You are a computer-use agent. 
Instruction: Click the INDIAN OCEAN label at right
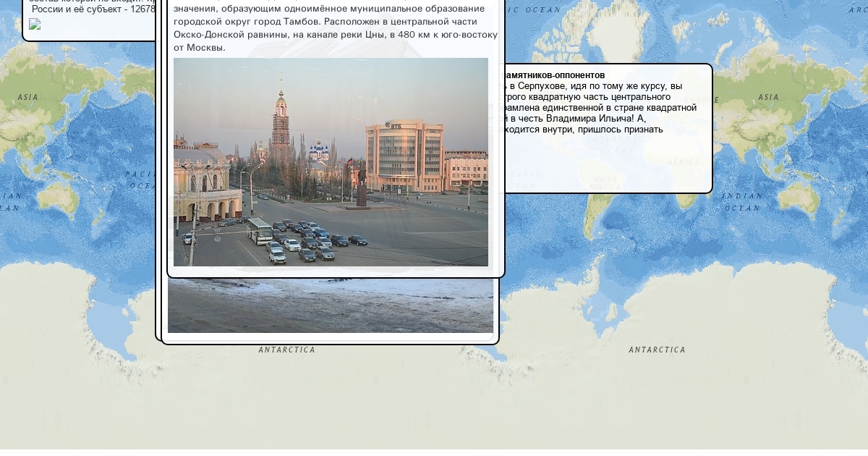tap(741, 202)
